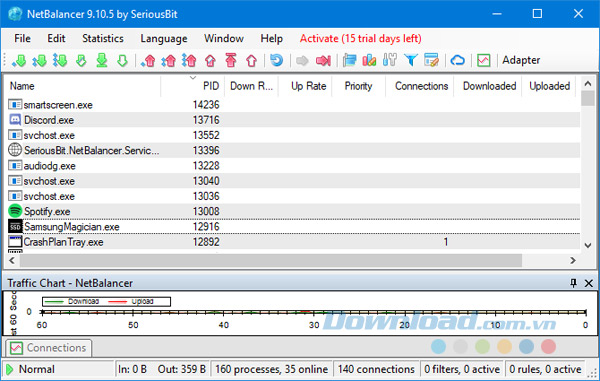Click the first green download arrow icon
Screen dimensions: 600x381
19,60
